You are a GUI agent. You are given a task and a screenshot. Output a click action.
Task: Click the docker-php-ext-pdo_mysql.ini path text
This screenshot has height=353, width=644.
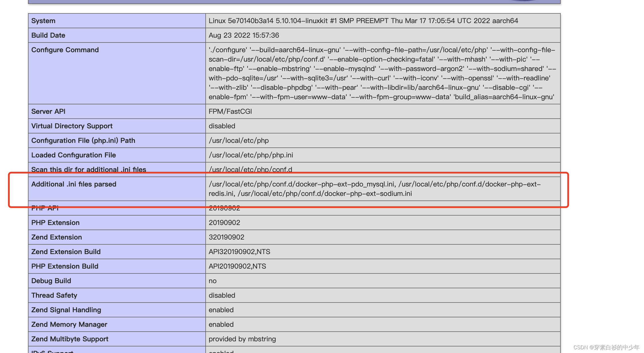(302, 184)
